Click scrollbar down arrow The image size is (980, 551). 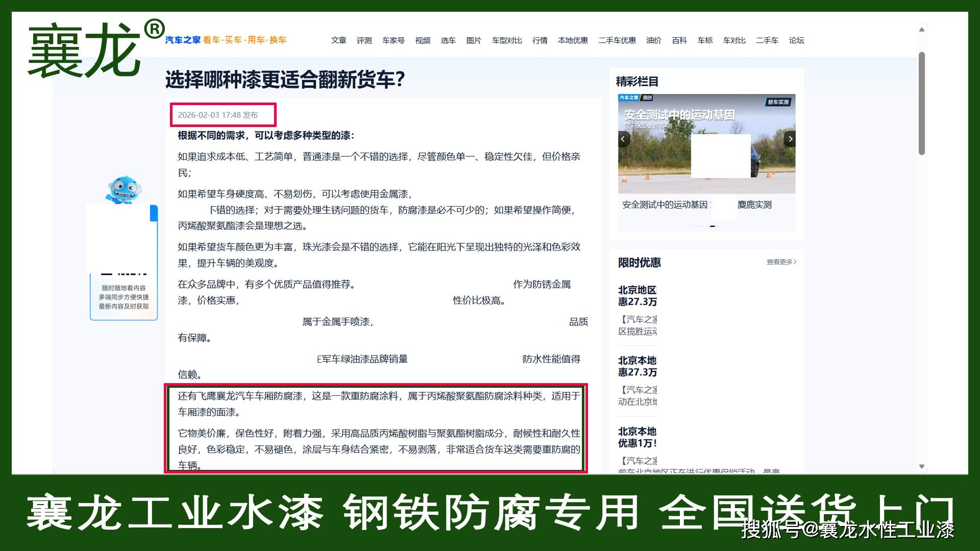tap(922, 466)
